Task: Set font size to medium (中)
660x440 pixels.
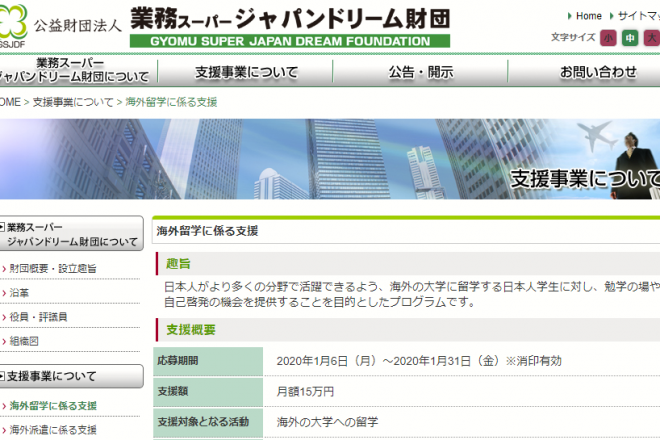Action: [x=630, y=37]
